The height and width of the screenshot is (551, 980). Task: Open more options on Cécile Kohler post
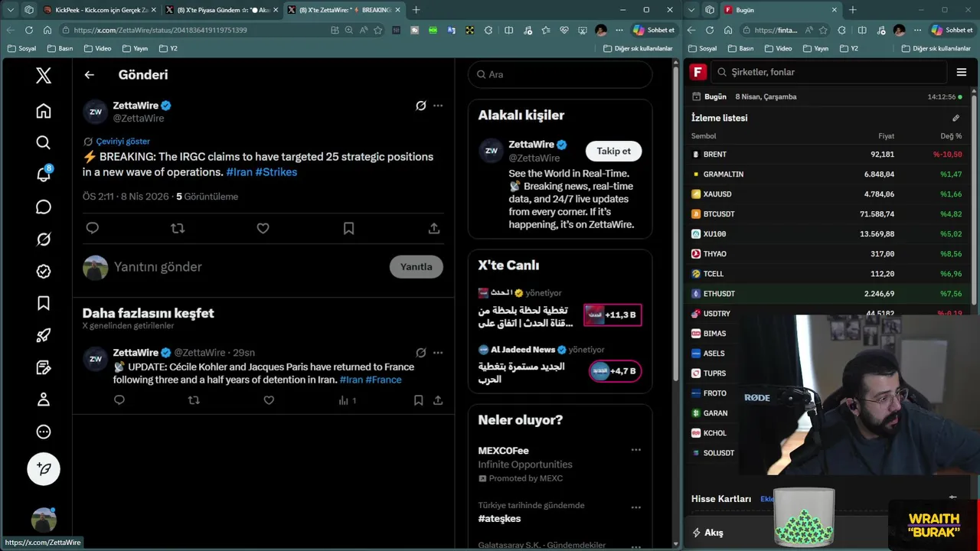coord(438,353)
